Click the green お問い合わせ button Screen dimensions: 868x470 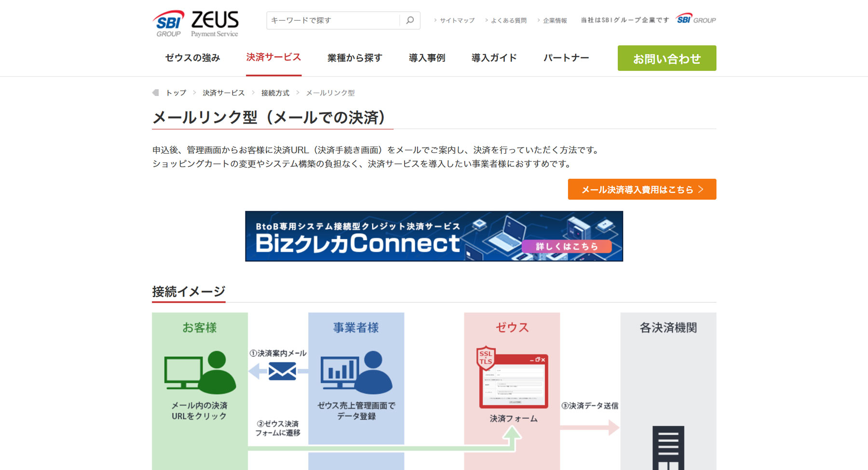click(x=667, y=58)
